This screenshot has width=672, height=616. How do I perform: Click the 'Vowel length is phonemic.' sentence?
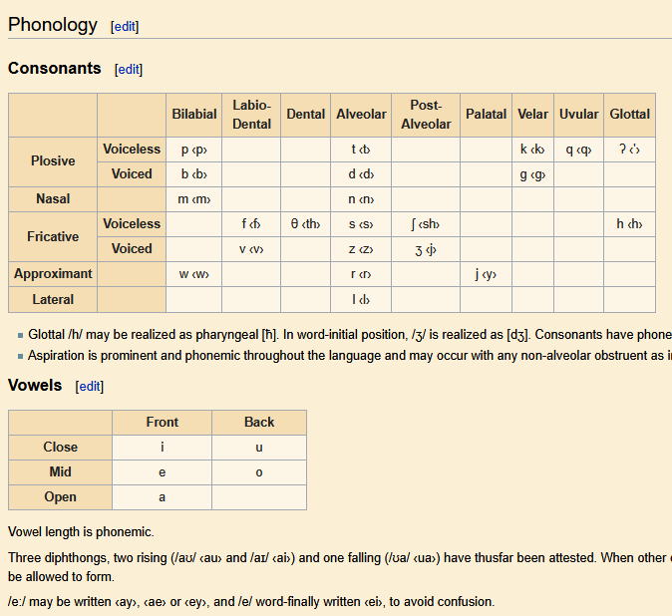tap(81, 532)
